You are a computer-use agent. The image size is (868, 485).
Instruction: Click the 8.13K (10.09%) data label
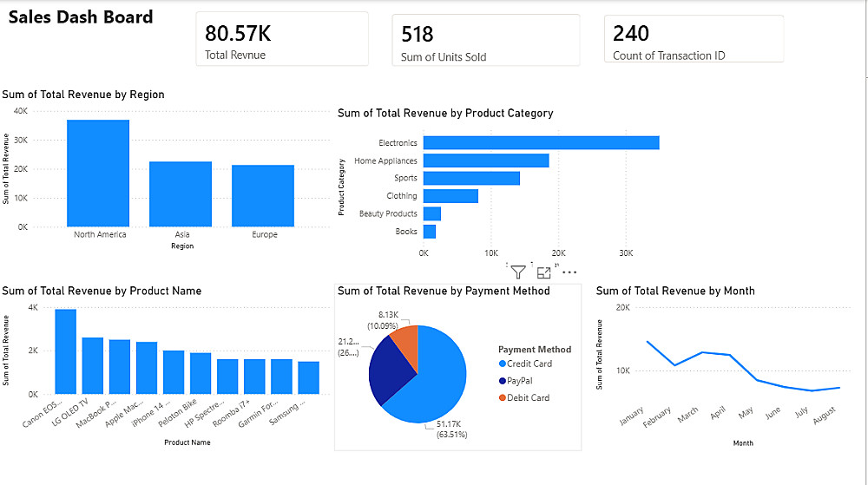point(383,320)
